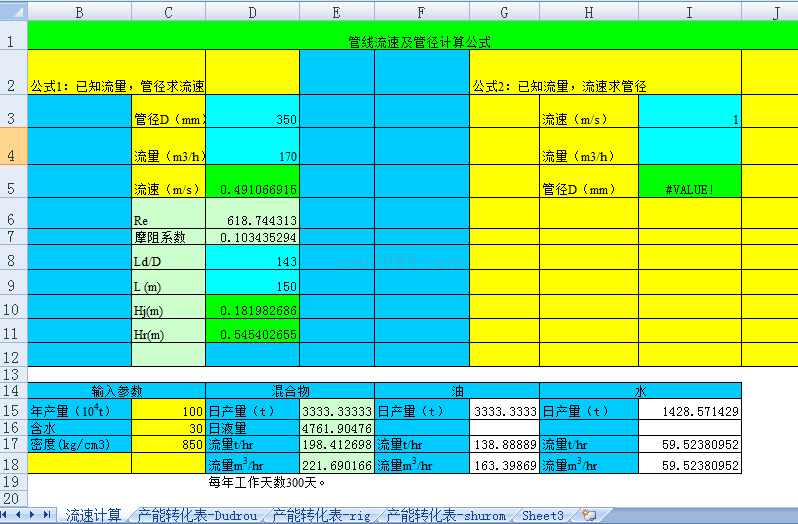Open the 产能转化表-rig sheet tab
The image size is (798, 524).
[x=324, y=515]
